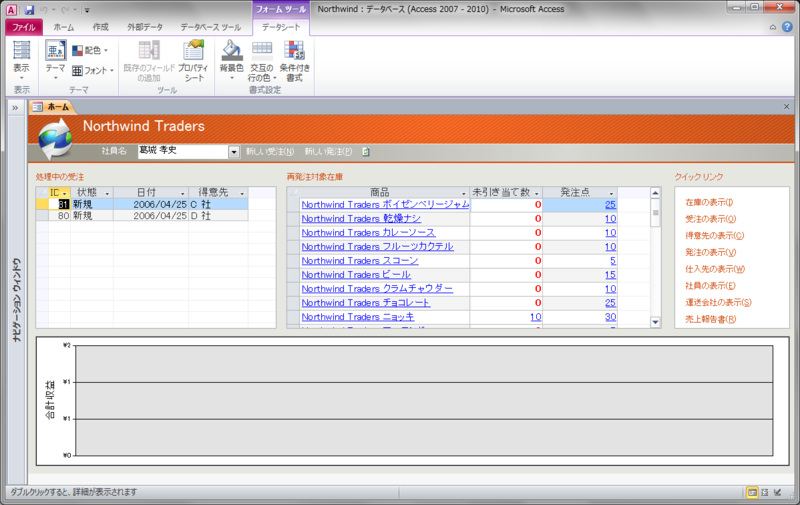Click the refresh icon beside 新しい発注
This screenshot has width=800, height=505.
[x=366, y=152]
